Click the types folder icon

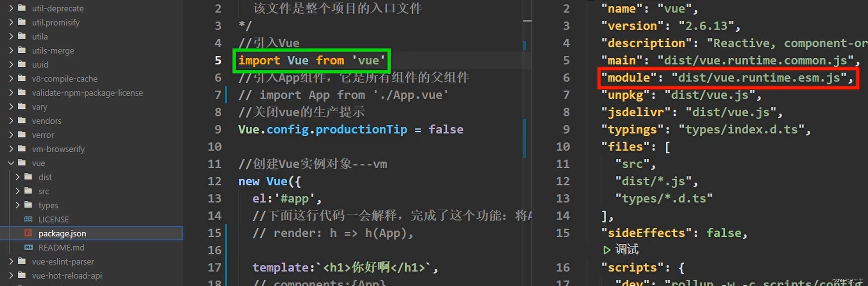[x=29, y=205]
